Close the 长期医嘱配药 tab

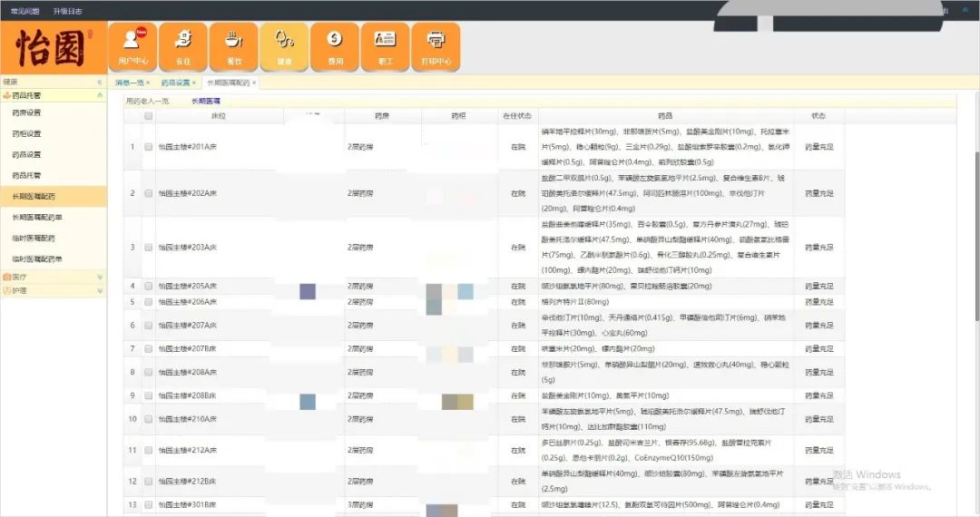tap(254, 83)
